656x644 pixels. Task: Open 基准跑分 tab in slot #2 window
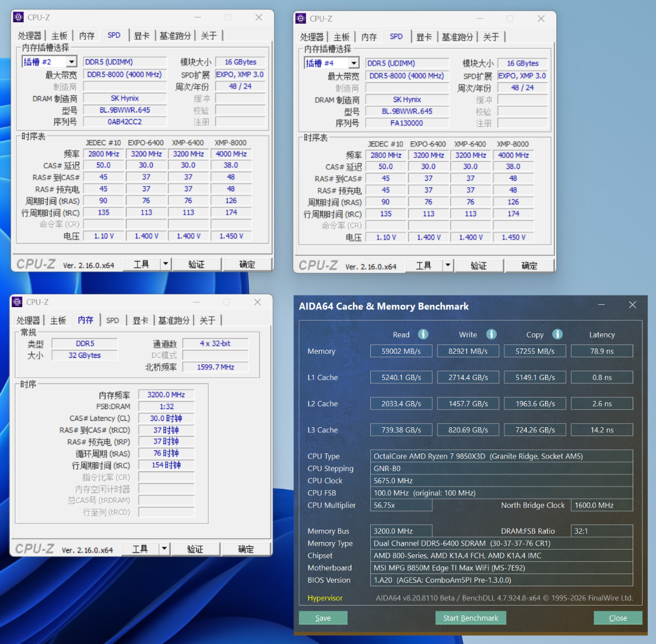coord(175,36)
